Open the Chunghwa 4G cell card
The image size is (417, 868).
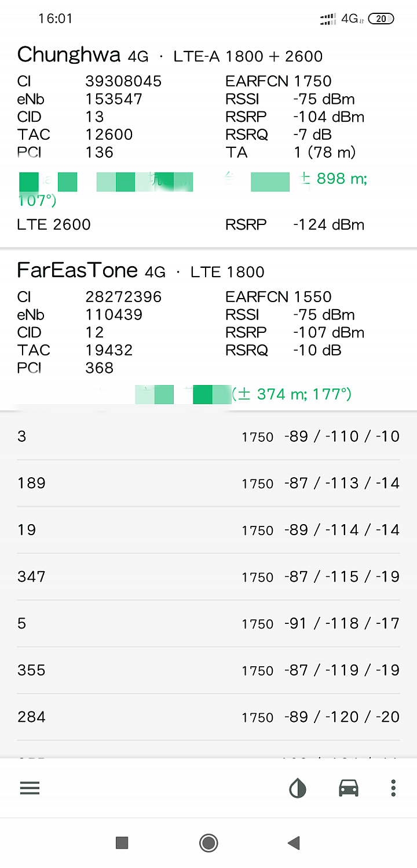pyautogui.click(x=209, y=116)
